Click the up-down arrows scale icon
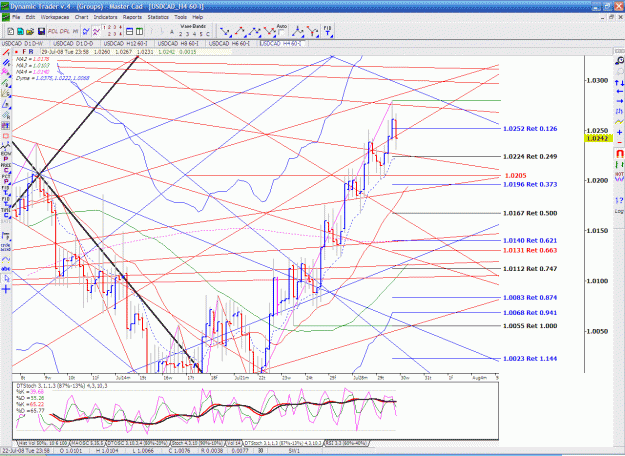 tap(619, 83)
